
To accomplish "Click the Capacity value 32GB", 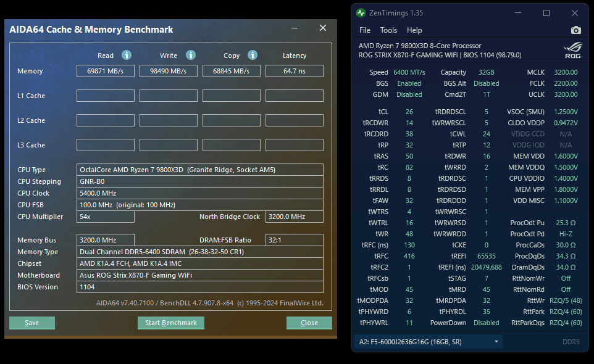I will [486, 72].
